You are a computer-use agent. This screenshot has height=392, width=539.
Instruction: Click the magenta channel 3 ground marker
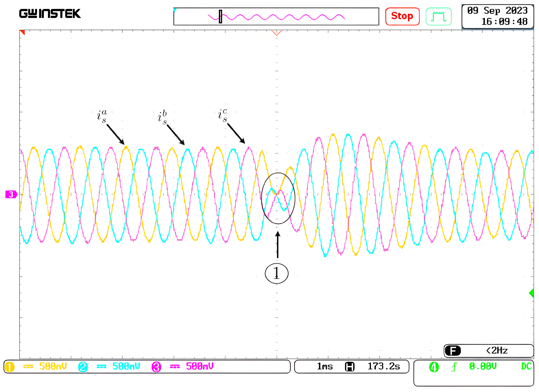(x=11, y=195)
